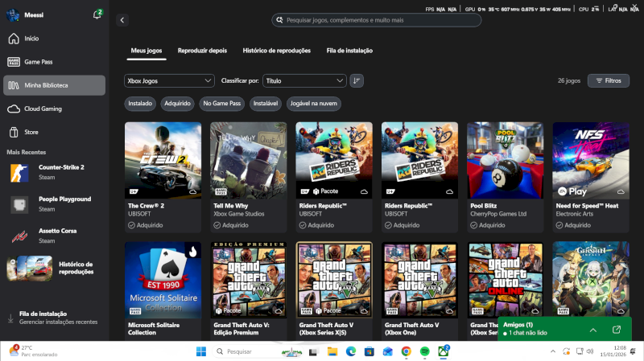Switch to the Reproduzir depois tab

click(202, 51)
